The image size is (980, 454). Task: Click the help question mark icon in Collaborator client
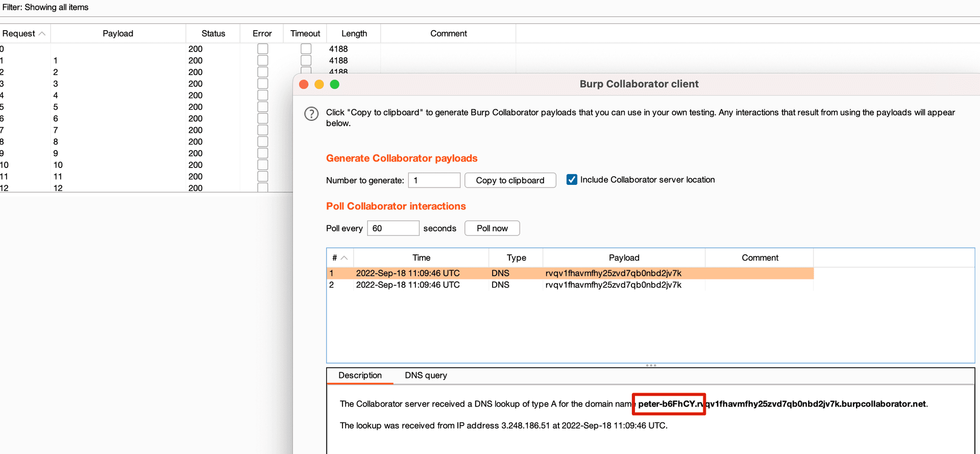click(311, 113)
